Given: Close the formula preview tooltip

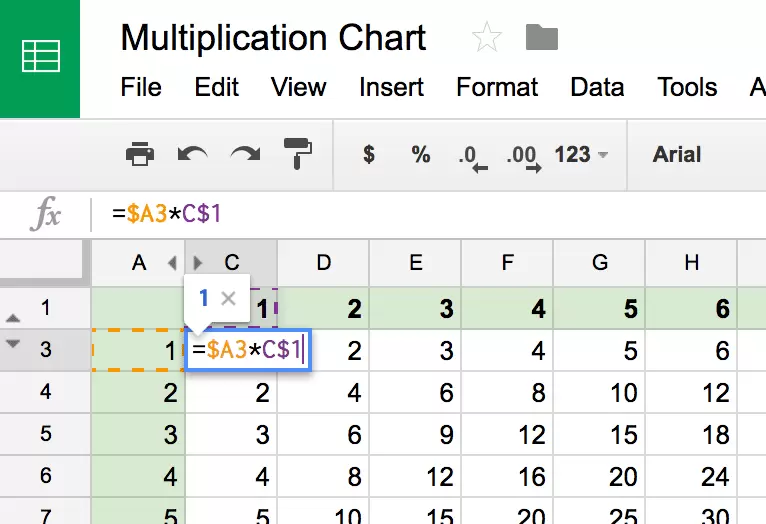Looking at the screenshot, I should (x=228, y=297).
